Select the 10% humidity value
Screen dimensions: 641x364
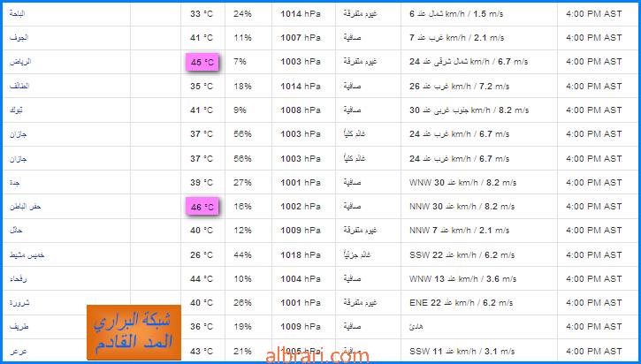click(x=242, y=278)
